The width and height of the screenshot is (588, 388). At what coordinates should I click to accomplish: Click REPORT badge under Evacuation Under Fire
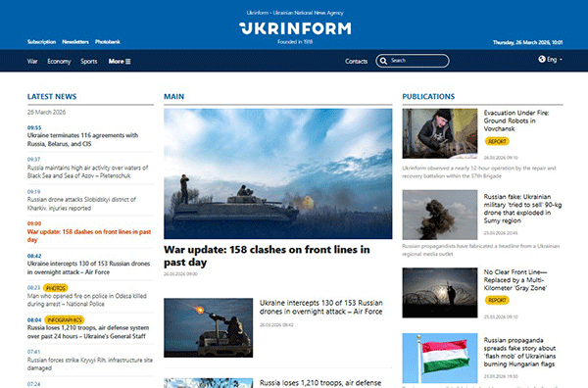pos(497,141)
